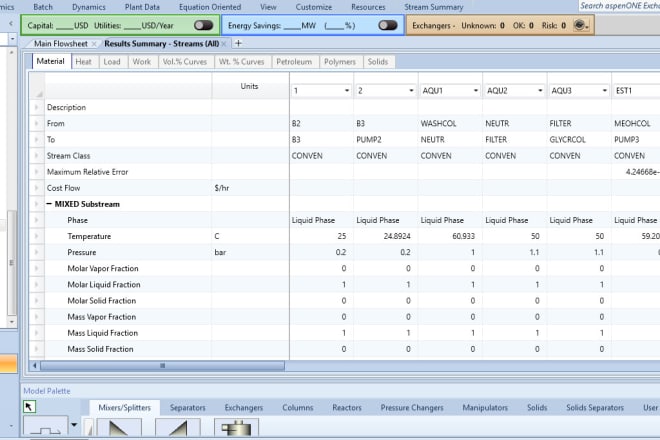The image size is (660, 440).
Task: Click the row arrow beside From
Action: (x=37, y=123)
